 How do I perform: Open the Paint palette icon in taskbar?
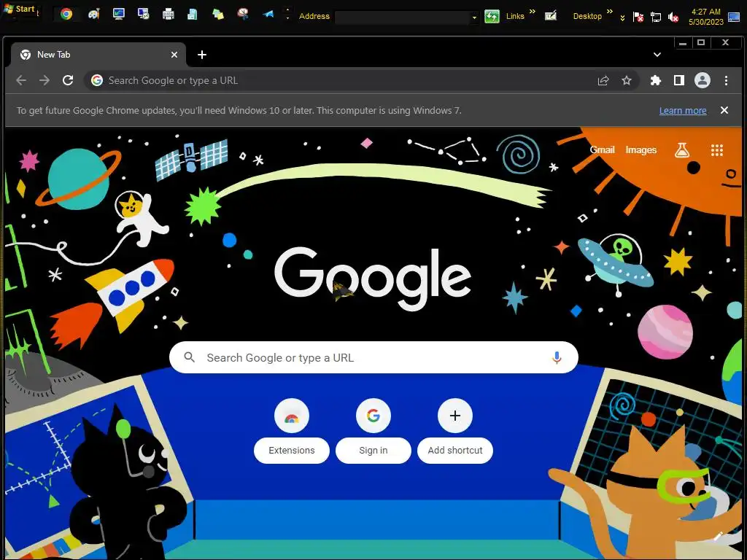(93, 15)
